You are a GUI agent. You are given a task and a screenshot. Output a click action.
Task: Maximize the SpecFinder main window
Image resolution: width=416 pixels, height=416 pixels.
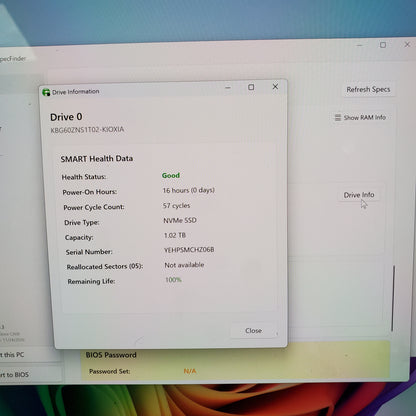coord(383,45)
